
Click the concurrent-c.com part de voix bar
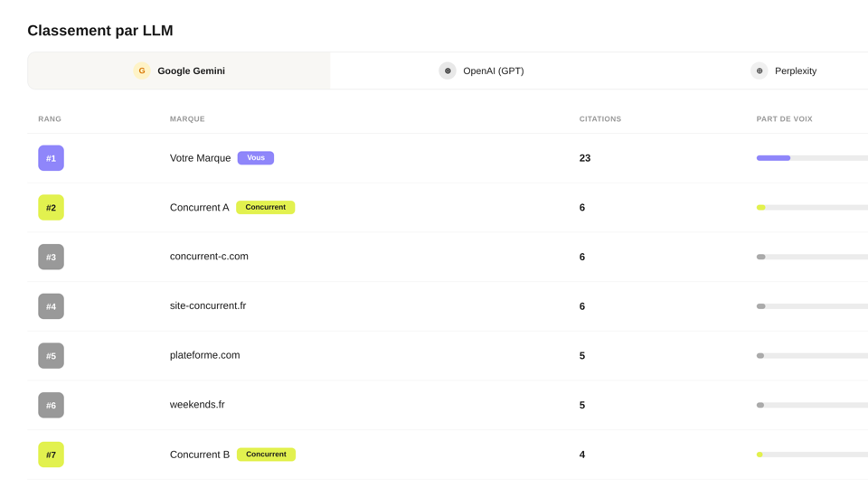[812, 257]
